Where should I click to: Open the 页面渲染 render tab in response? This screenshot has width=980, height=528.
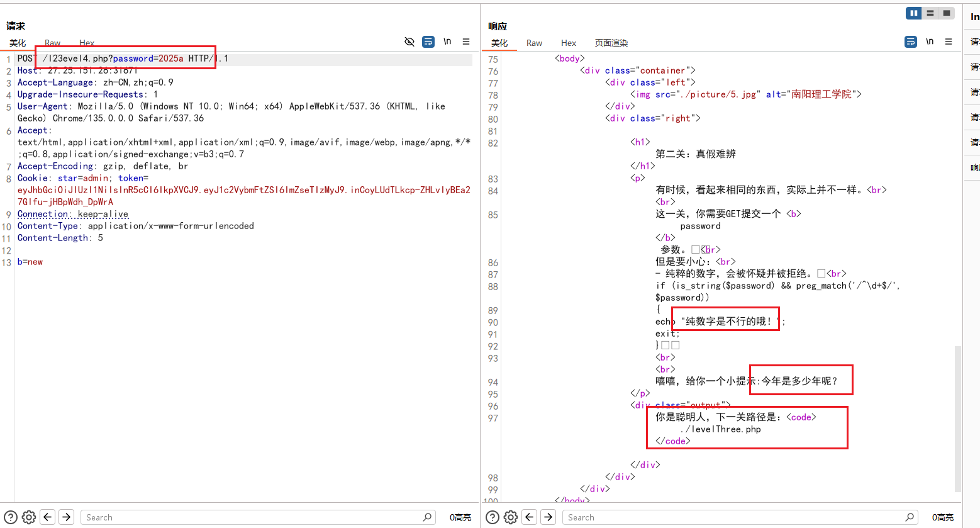(611, 43)
